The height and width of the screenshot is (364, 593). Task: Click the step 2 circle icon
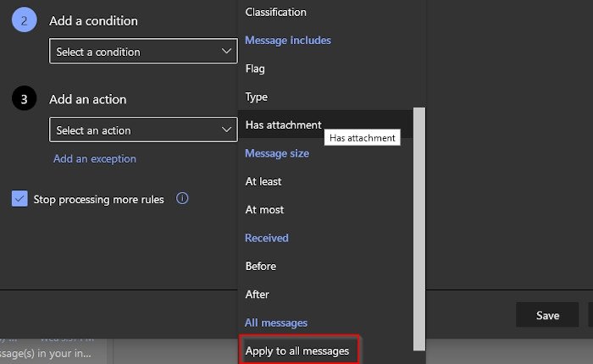tap(24, 20)
